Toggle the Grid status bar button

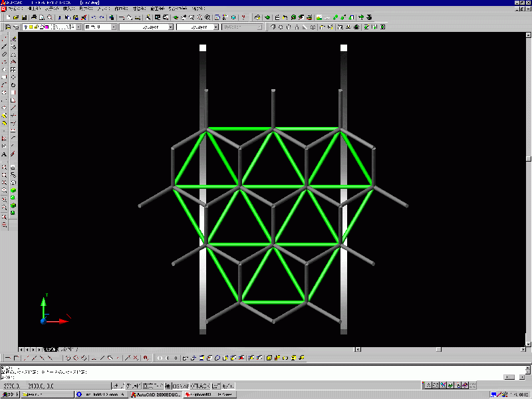133,386
